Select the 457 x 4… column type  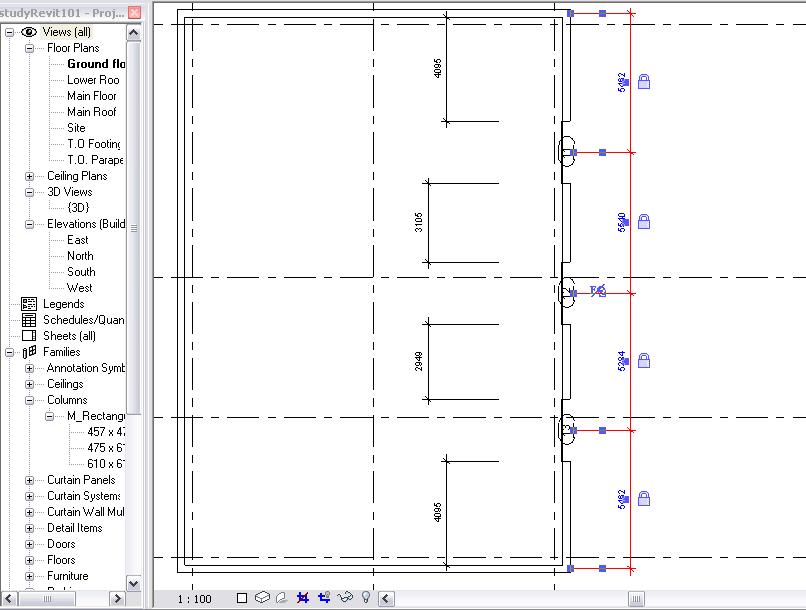coord(106,432)
